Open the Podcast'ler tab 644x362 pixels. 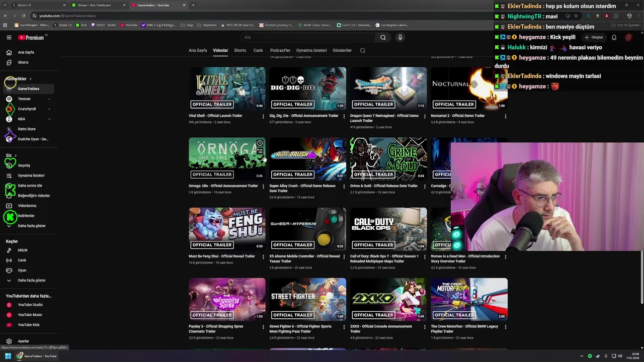280,50
